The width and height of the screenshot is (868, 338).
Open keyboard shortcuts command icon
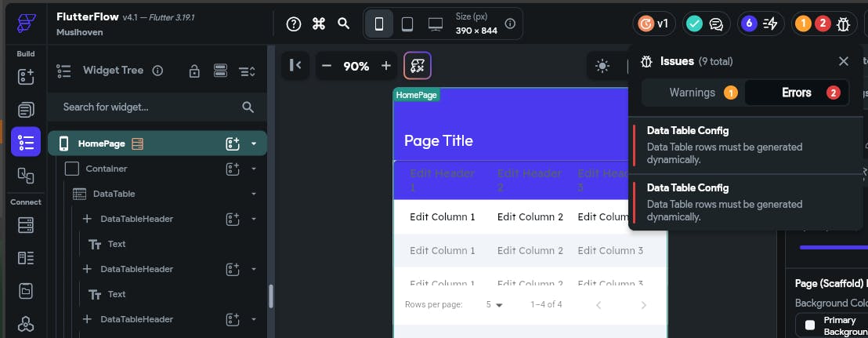click(318, 24)
